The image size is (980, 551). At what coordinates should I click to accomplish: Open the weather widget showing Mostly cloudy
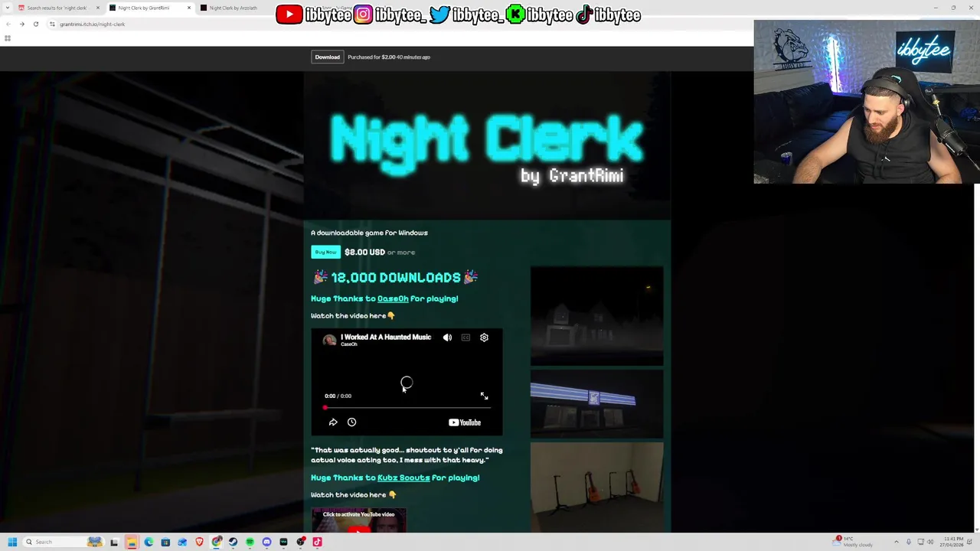[x=853, y=542]
